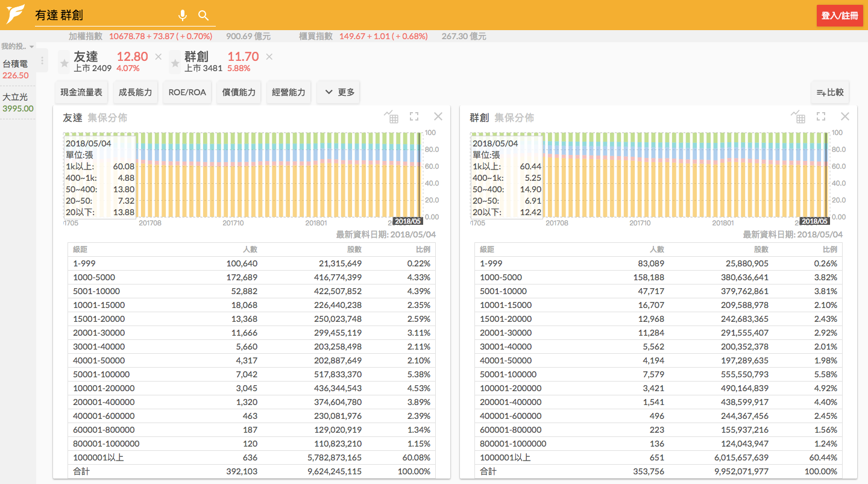868x484 pixels.
Task: Click 群創 1000001以上 ratio 60.44%
Action: click(x=824, y=457)
